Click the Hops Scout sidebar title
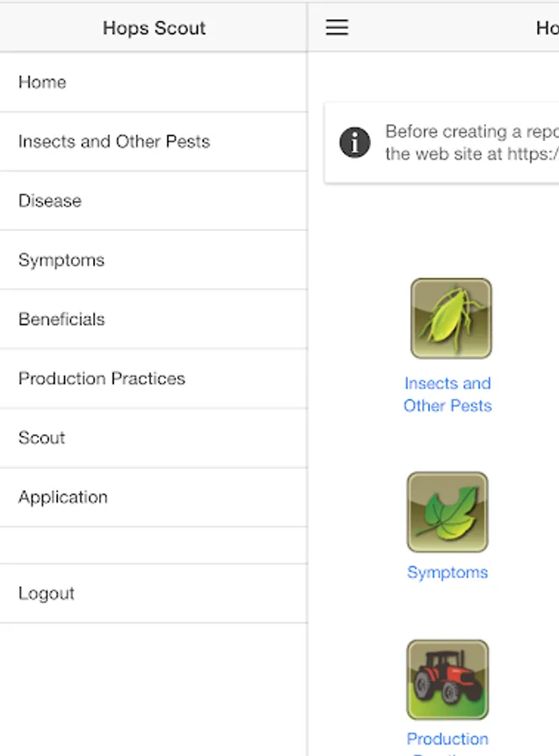 (154, 28)
